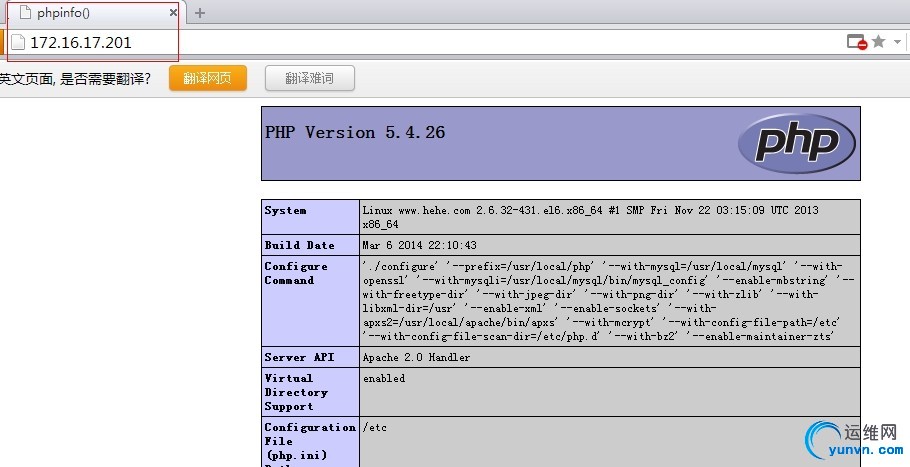Click the orange 翻译网页 button
910x467 pixels.
point(208,78)
